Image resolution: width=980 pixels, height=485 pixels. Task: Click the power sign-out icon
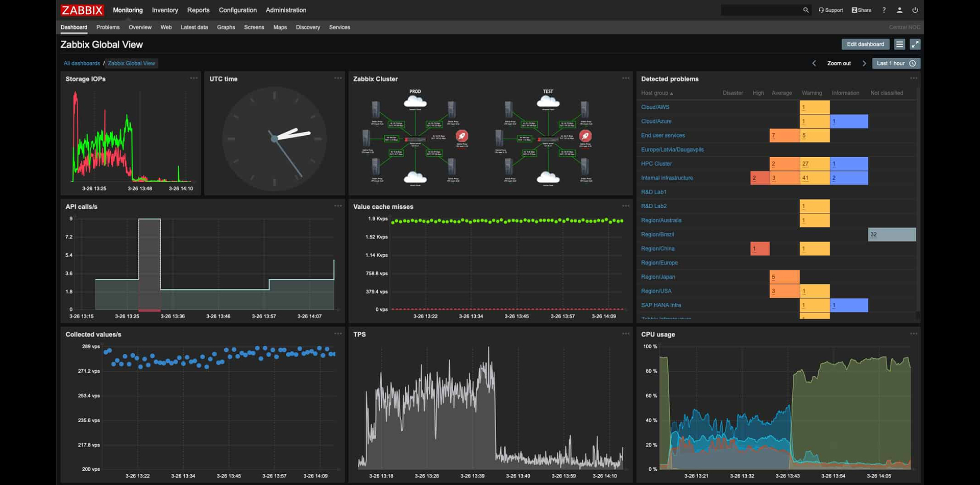click(x=915, y=10)
